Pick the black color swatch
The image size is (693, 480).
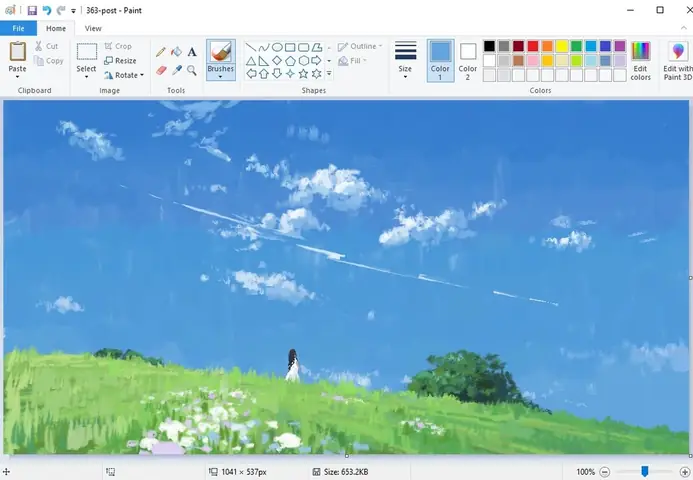pyautogui.click(x=489, y=46)
